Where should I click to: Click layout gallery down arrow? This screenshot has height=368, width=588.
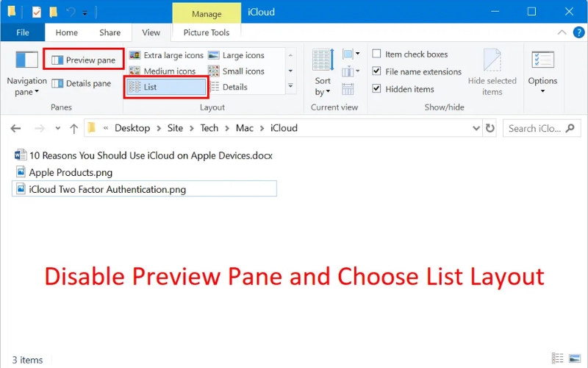(x=290, y=71)
